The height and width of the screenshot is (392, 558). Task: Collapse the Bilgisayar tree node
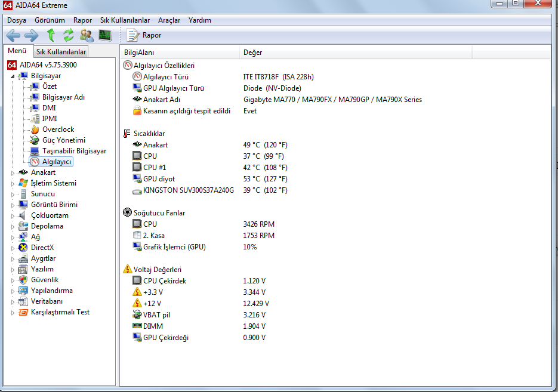point(13,76)
